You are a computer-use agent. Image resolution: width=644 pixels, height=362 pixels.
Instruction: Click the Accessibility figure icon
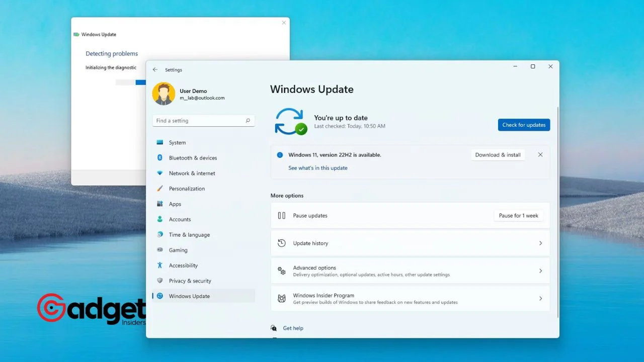[160, 265]
